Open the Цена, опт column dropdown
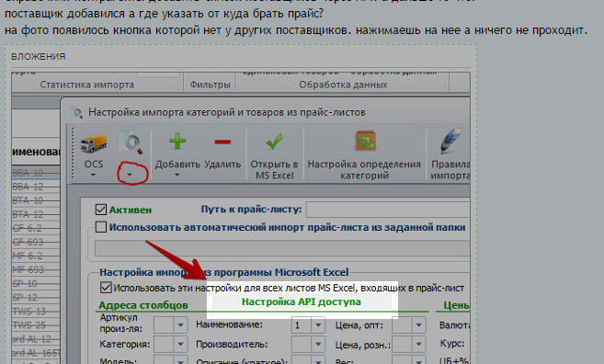This screenshot has width=604, height=364. [418, 325]
